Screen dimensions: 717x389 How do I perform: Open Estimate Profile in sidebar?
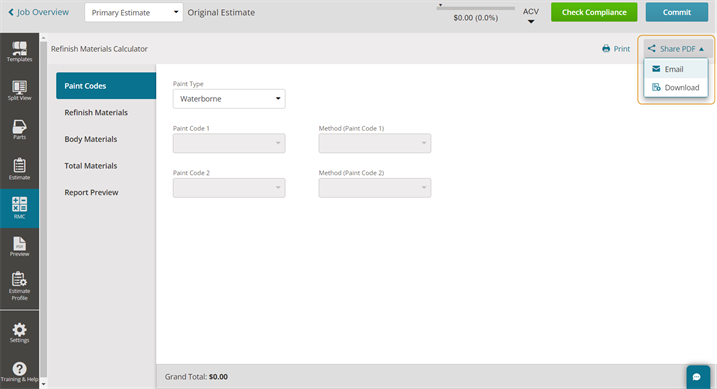(19, 286)
